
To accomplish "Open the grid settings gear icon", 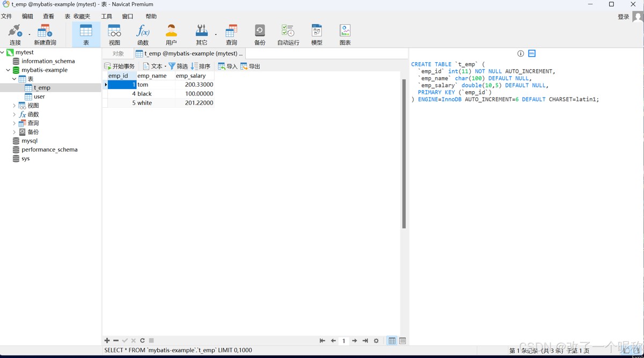I will pyautogui.click(x=376, y=341).
